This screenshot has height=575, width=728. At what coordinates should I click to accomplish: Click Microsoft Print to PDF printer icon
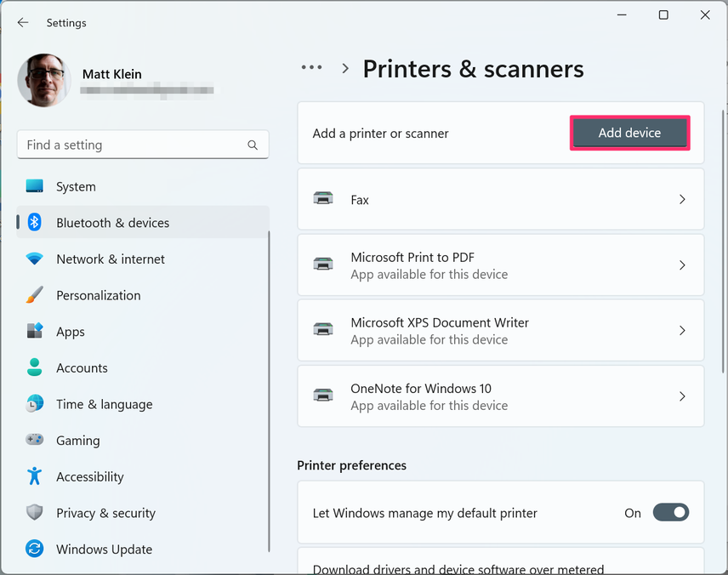click(323, 264)
